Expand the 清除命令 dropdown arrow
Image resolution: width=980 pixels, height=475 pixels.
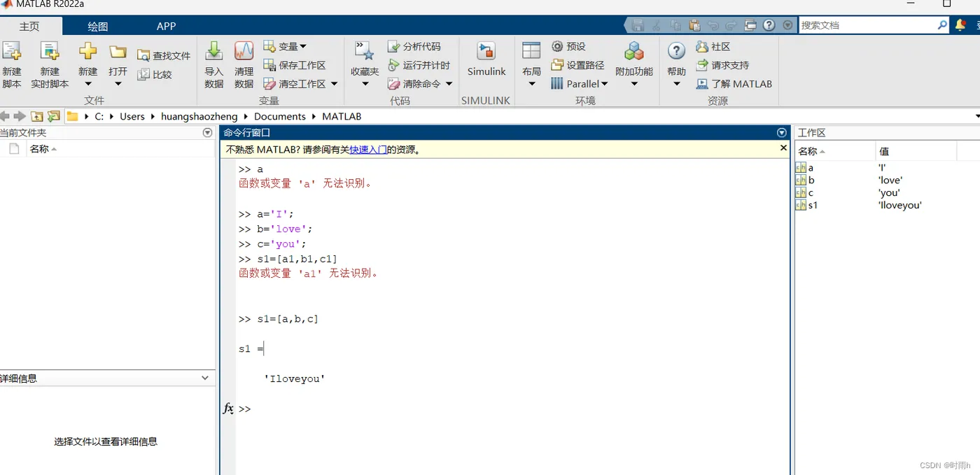click(449, 84)
